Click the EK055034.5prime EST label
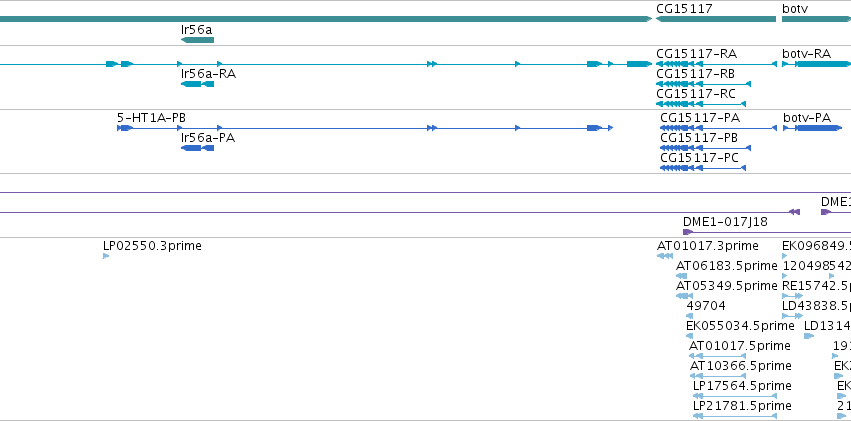 tap(740, 326)
